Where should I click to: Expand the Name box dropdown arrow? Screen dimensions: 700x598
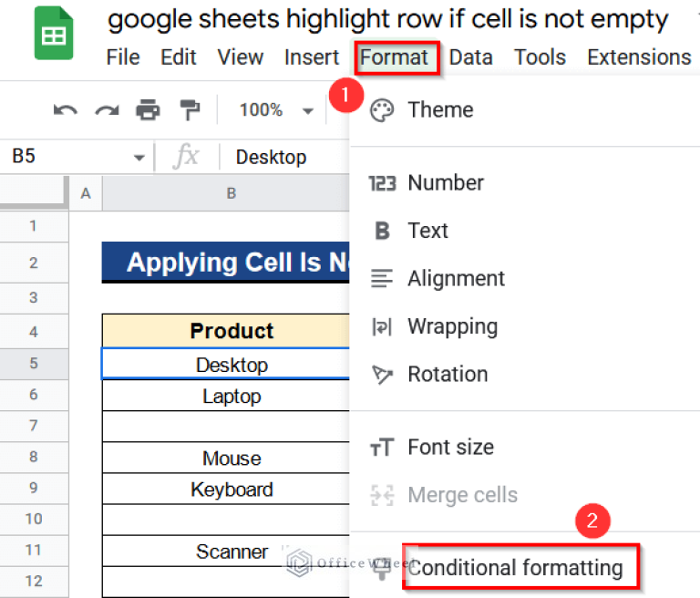tap(139, 158)
